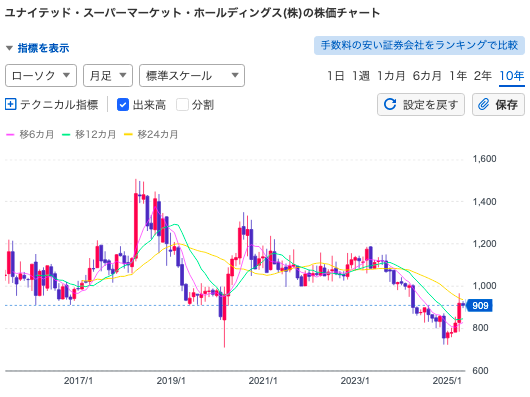This screenshot has width=530, height=397.
Task: Click the blue 909 current price tag
Action: (x=479, y=306)
